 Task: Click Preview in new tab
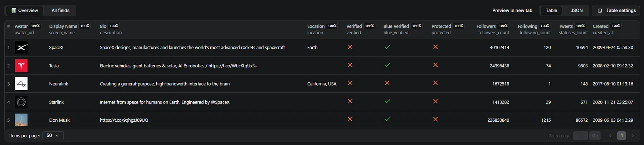(512, 10)
